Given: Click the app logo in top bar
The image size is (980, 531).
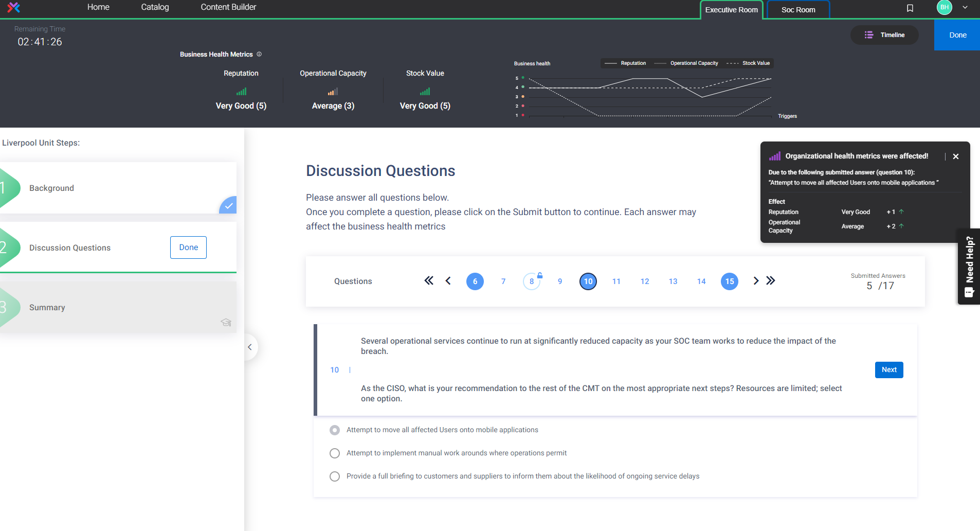Looking at the screenshot, I should point(14,7).
